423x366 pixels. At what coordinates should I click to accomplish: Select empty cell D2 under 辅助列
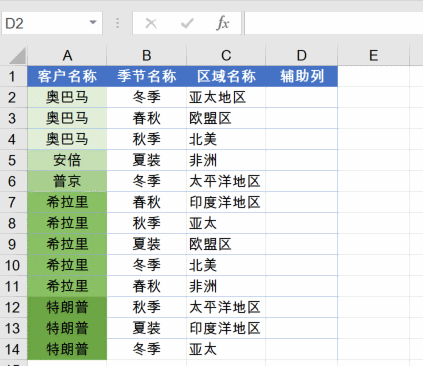pos(302,97)
